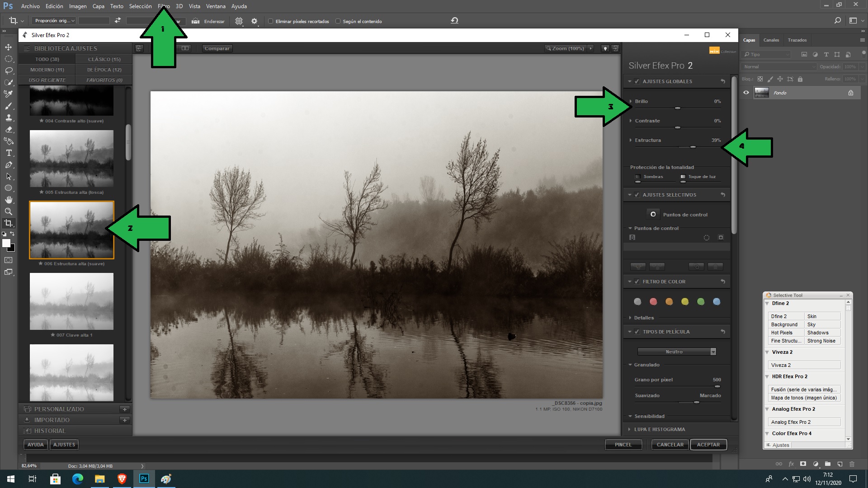
Task: Open the Imagen menu
Action: [x=78, y=6]
